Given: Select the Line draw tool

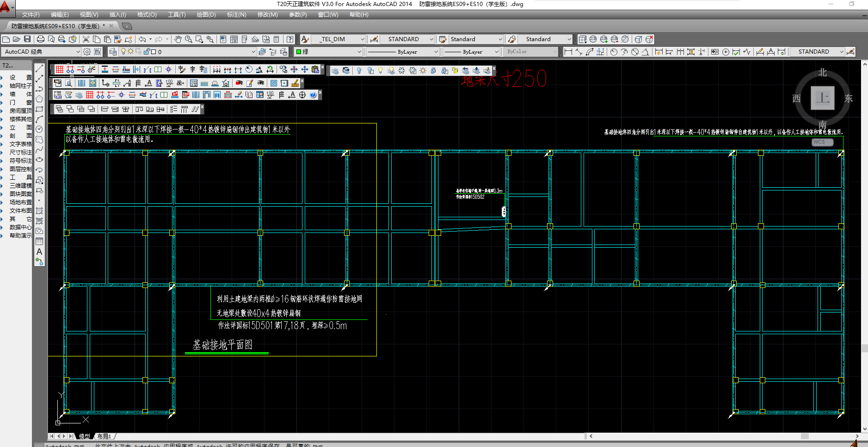Looking at the screenshot, I should (39, 68).
